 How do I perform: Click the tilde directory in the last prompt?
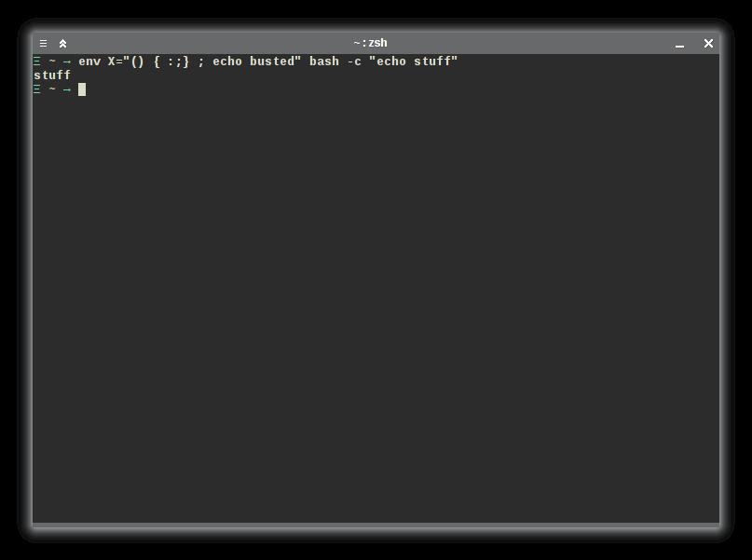[52, 89]
